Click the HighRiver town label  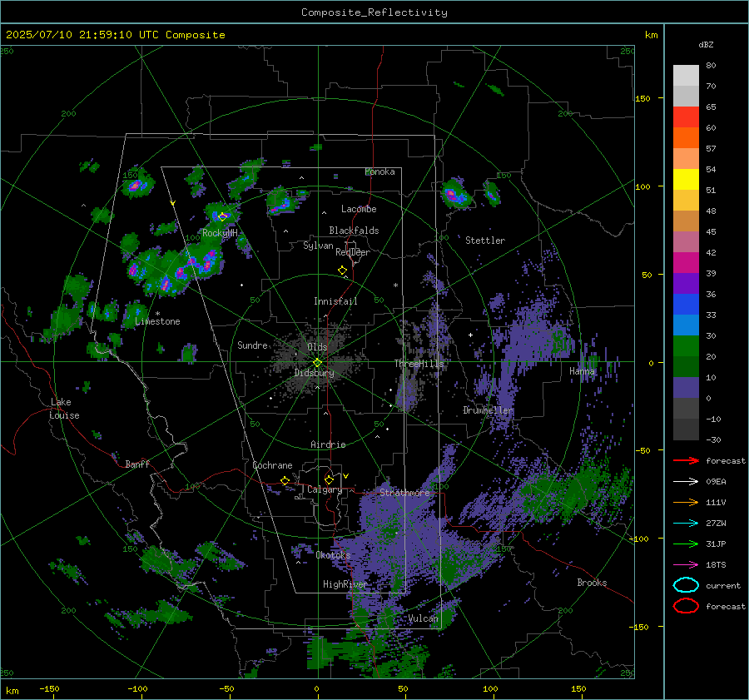345,584
